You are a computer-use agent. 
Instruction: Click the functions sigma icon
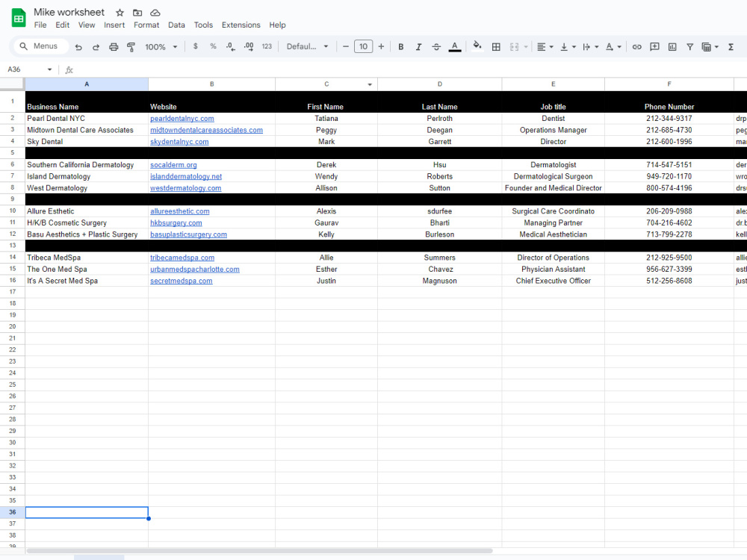click(x=731, y=46)
